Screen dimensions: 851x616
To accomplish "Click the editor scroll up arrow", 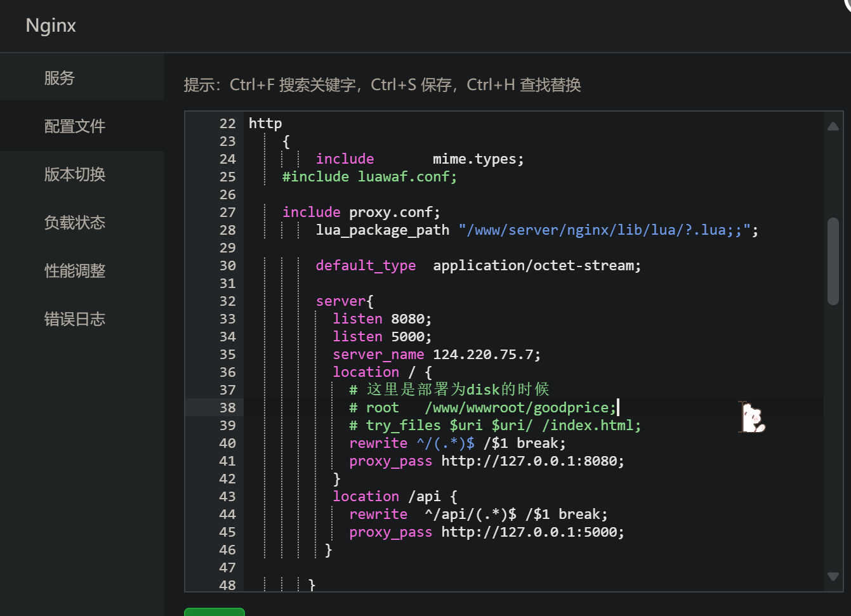I will [833, 127].
